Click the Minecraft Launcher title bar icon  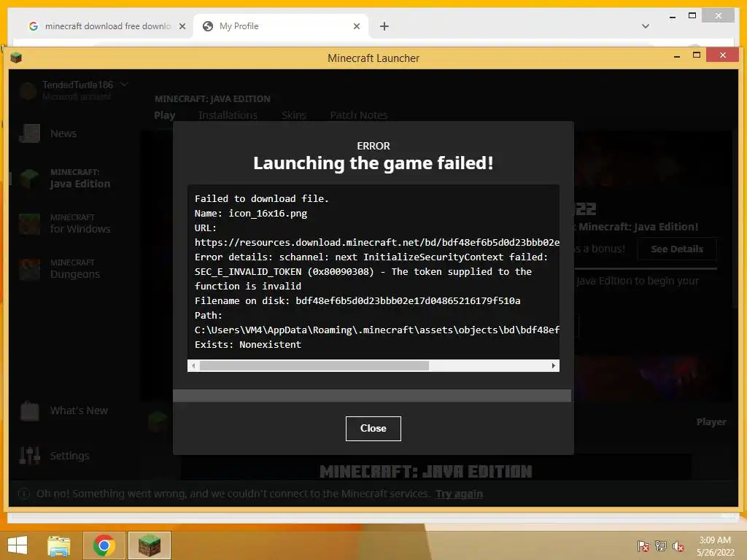pyautogui.click(x=16, y=58)
